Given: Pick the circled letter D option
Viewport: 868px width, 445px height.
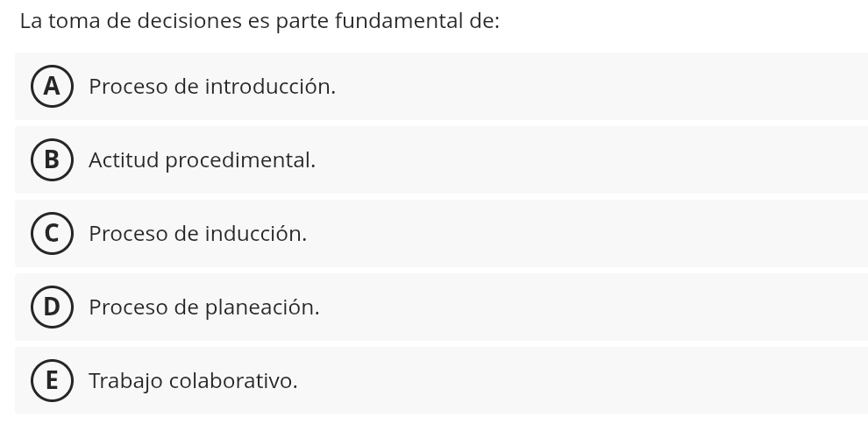Looking at the screenshot, I should coord(52,307).
